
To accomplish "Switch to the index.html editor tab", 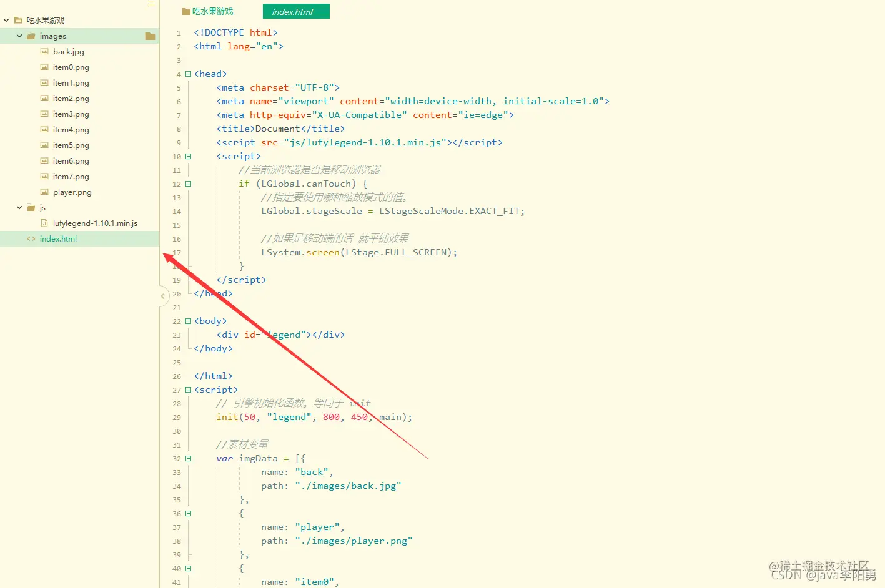I will 296,12.
